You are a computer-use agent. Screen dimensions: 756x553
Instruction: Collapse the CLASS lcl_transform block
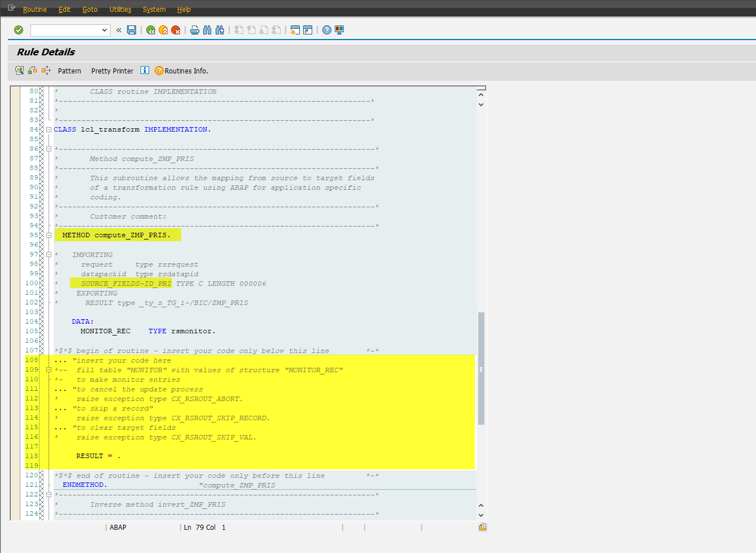[x=49, y=129]
